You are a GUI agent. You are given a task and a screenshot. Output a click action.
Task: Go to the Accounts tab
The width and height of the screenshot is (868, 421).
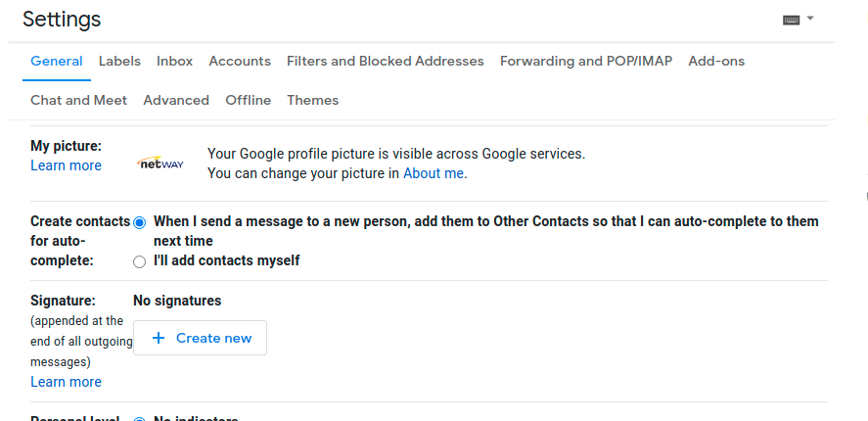point(240,61)
